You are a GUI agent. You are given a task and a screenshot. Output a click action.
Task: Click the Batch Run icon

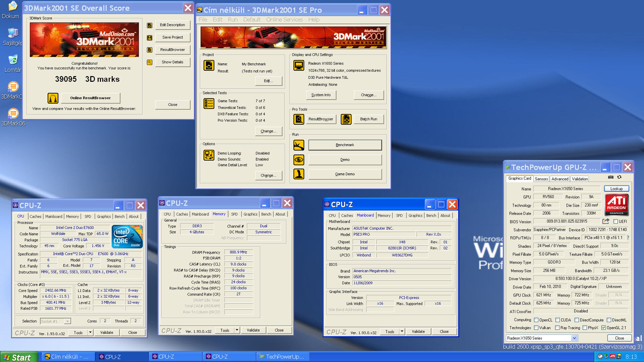(346, 119)
